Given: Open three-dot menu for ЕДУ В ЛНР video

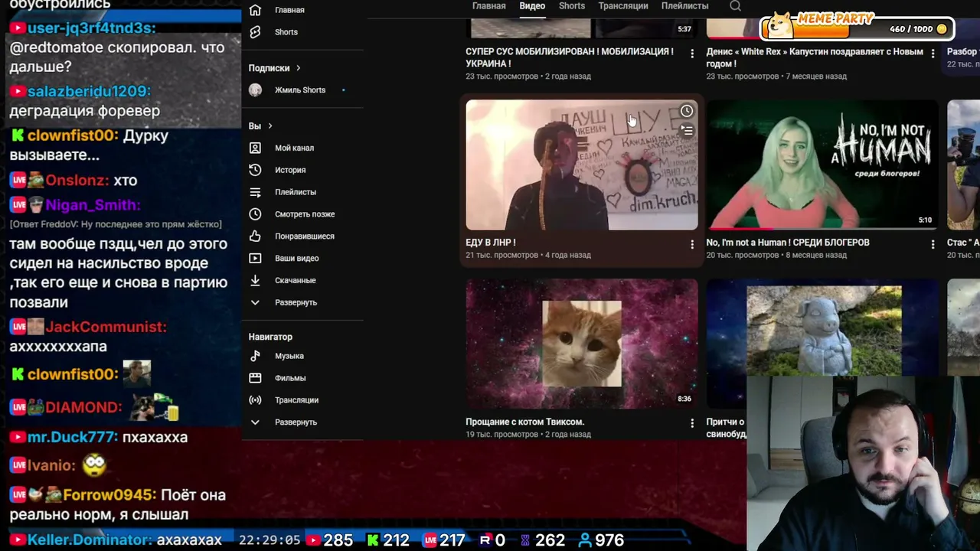Looking at the screenshot, I should click(x=692, y=244).
